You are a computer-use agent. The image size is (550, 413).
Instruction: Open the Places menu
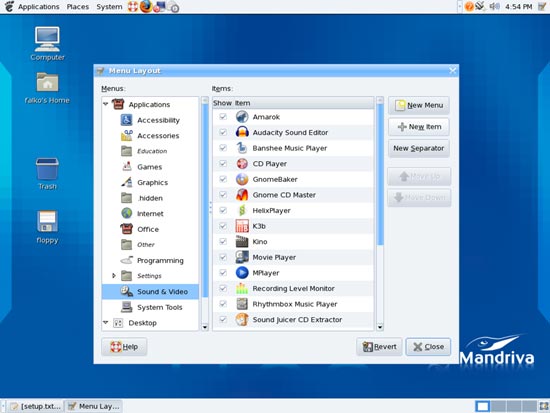pos(78,7)
